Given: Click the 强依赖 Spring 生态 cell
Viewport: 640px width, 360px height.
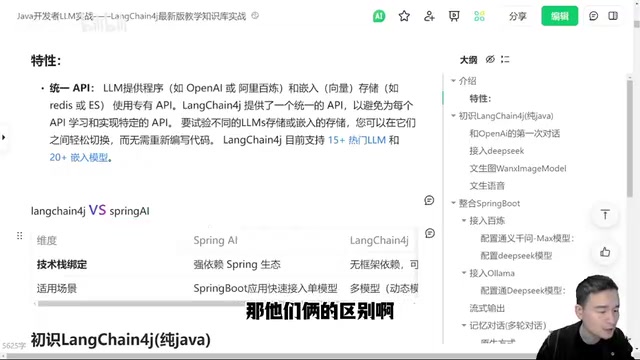Looking at the screenshot, I should coord(237,264).
